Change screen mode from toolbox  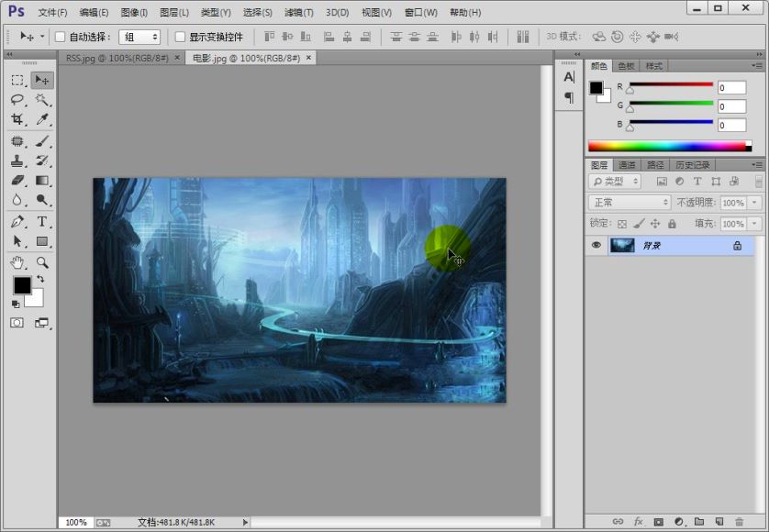tap(41, 323)
